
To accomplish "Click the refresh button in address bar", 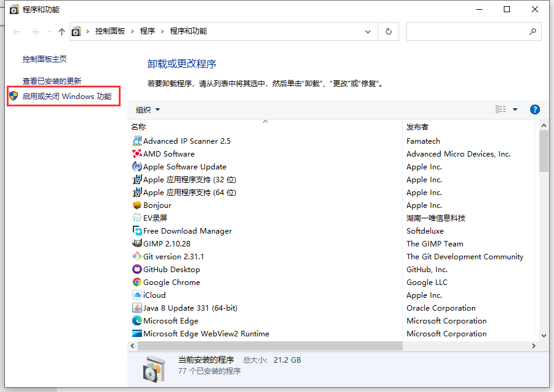I will (388, 31).
